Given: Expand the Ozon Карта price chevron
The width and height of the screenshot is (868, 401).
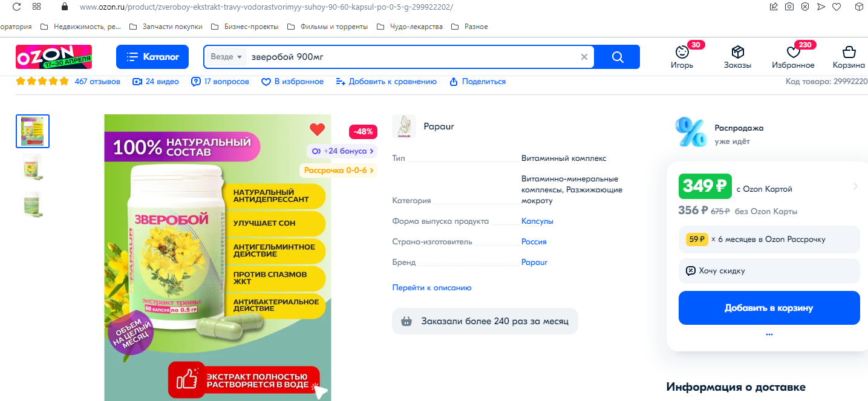Looking at the screenshot, I should coord(855,186).
